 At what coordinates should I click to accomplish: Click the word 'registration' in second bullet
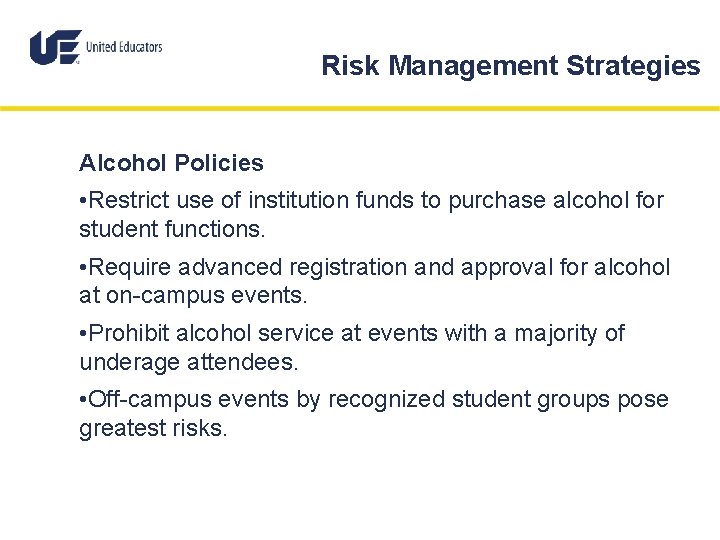pyautogui.click(x=348, y=268)
